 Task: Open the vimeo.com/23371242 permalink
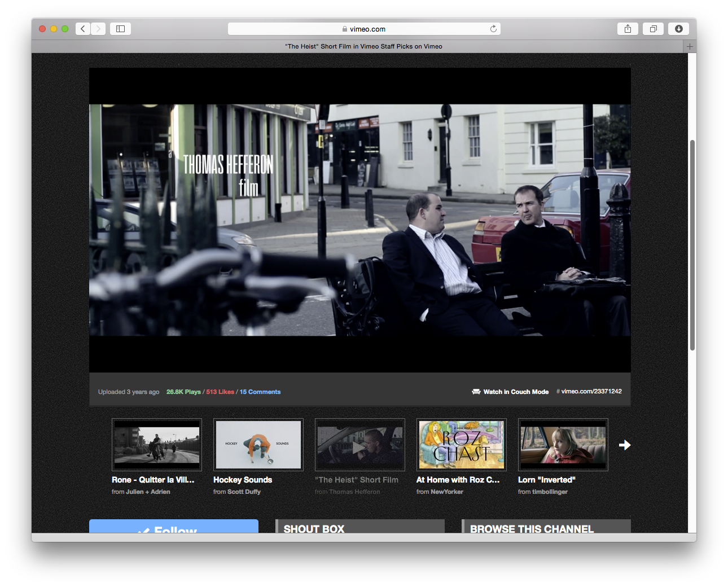tap(591, 391)
